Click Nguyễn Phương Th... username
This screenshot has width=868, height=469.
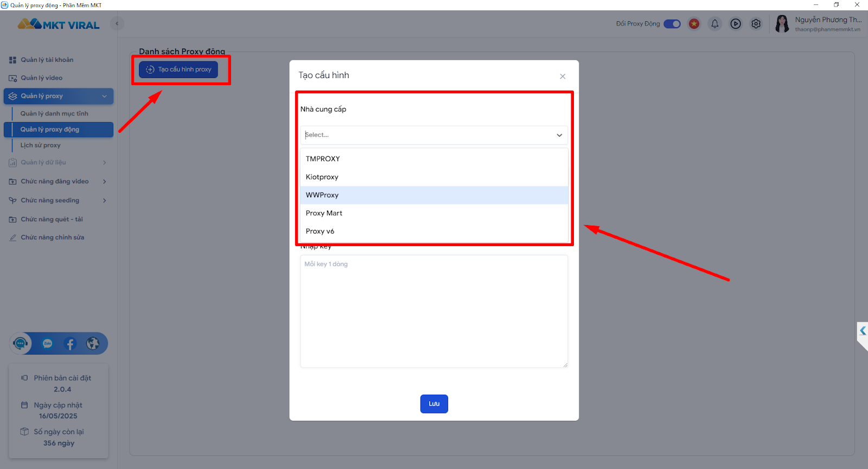pyautogui.click(x=828, y=20)
